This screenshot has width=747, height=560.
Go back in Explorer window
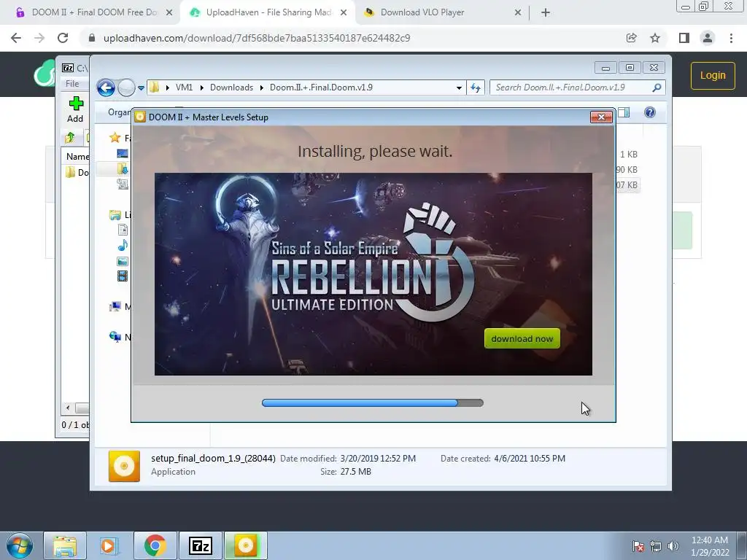[106, 87]
